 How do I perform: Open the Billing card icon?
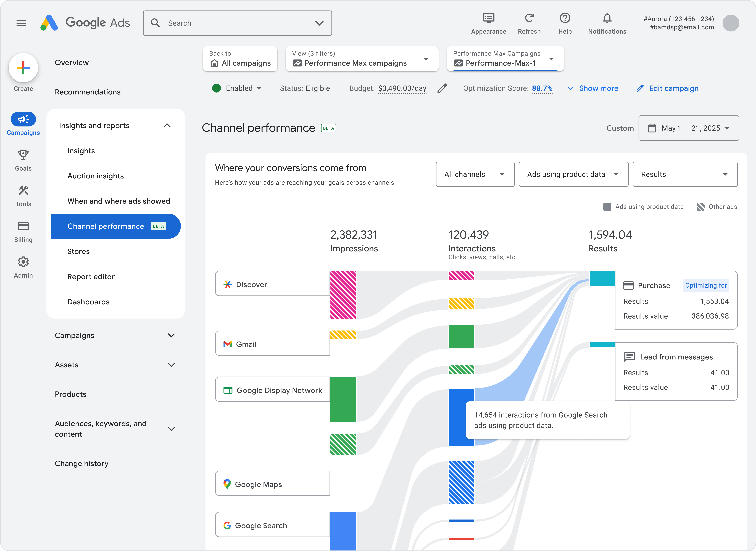tap(23, 226)
